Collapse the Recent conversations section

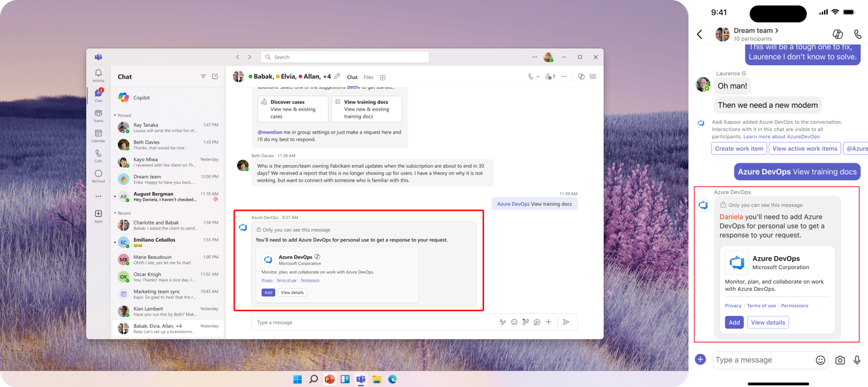114,213
